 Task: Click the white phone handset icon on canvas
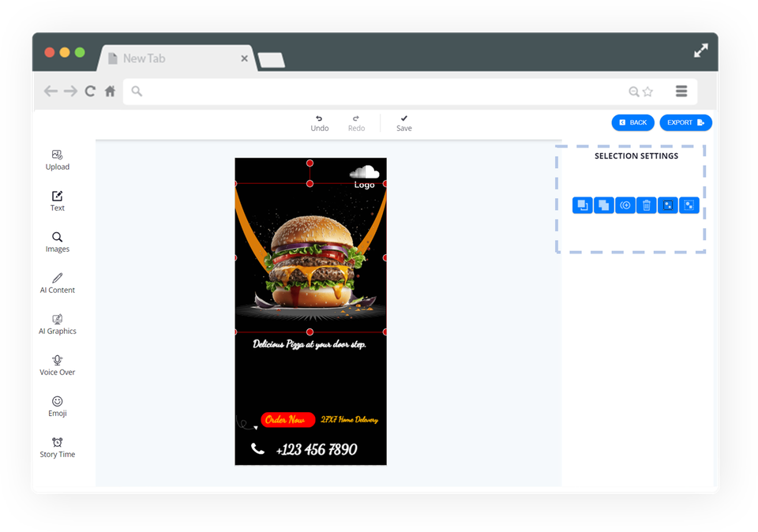click(257, 449)
